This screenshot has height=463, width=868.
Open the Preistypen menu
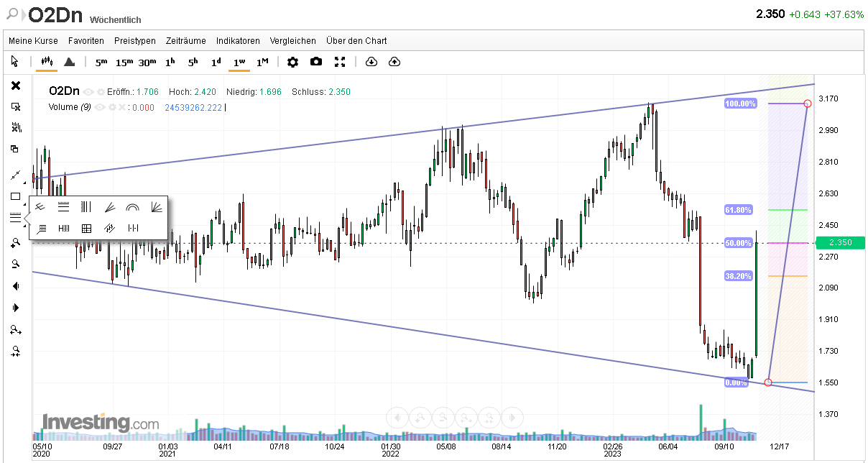[x=135, y=41]
